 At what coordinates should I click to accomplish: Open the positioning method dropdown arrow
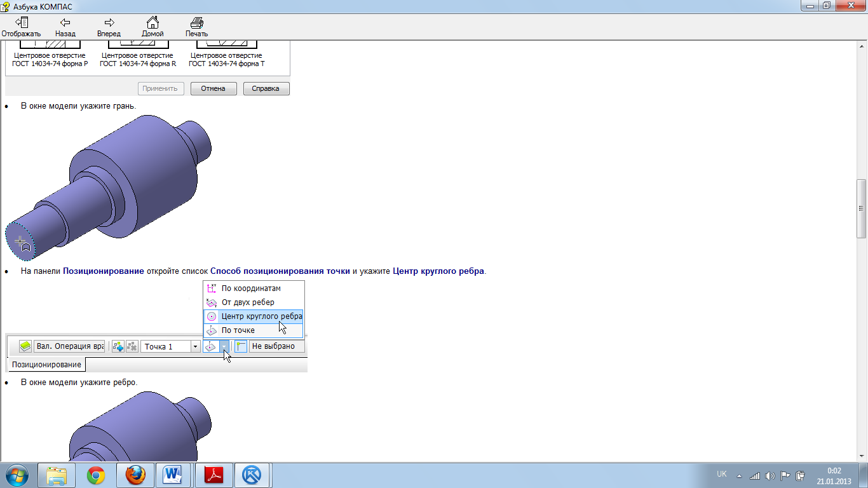click(x=224, y=346)
